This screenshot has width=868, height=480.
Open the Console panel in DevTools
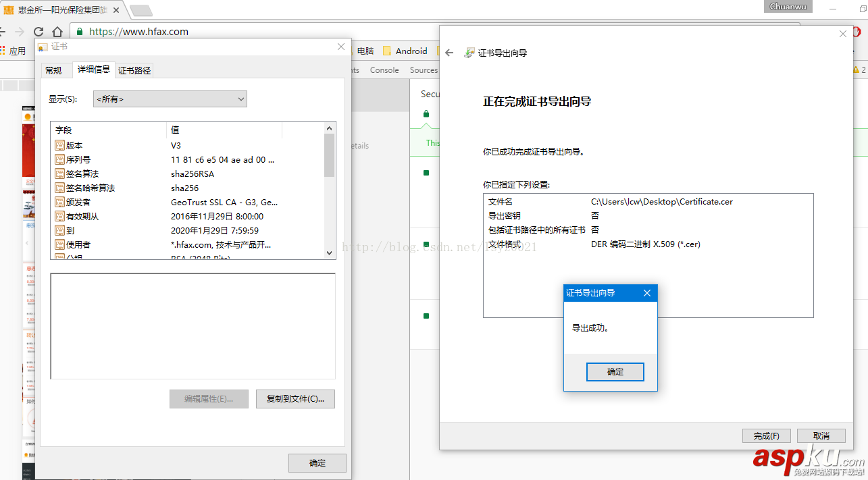pyautogui.click(x=384, y=70)
